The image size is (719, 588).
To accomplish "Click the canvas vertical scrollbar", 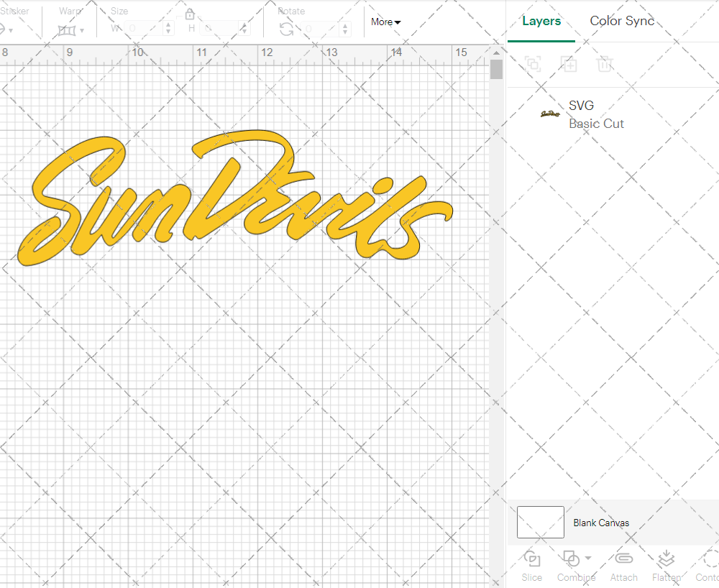I will (495, 69).
